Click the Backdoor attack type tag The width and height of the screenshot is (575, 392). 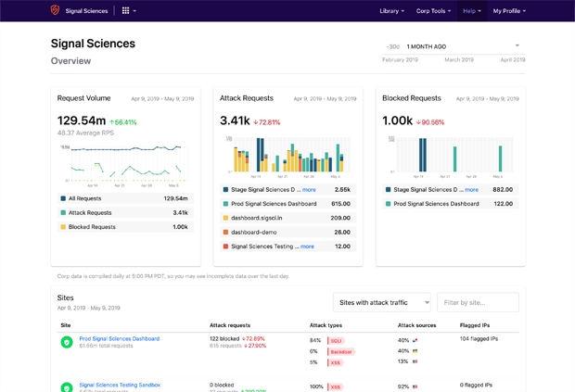click(340, 351)
